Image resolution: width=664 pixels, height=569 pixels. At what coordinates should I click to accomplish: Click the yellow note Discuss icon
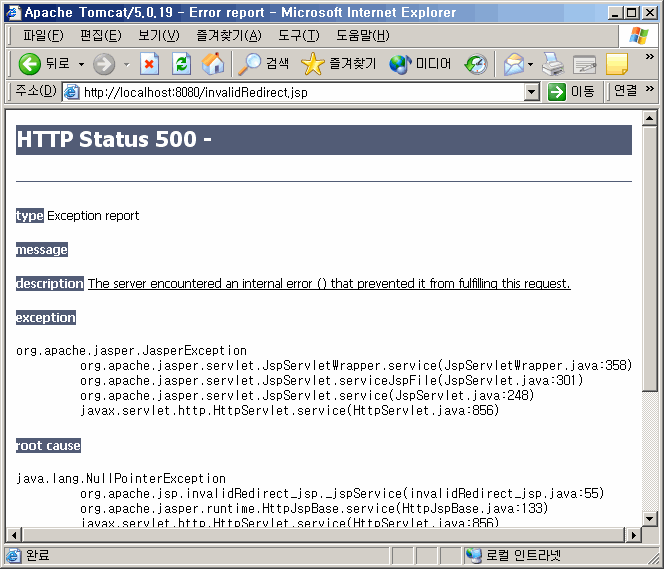click(x=617, y=64)
